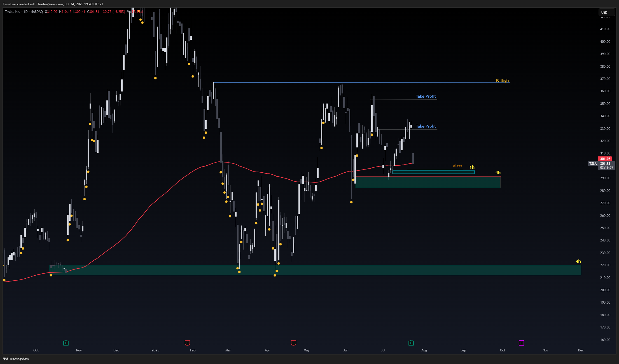Screen dimensions: 619x364
Task: Click the 370.00 price axis label
Action: (x=605, y=79)
